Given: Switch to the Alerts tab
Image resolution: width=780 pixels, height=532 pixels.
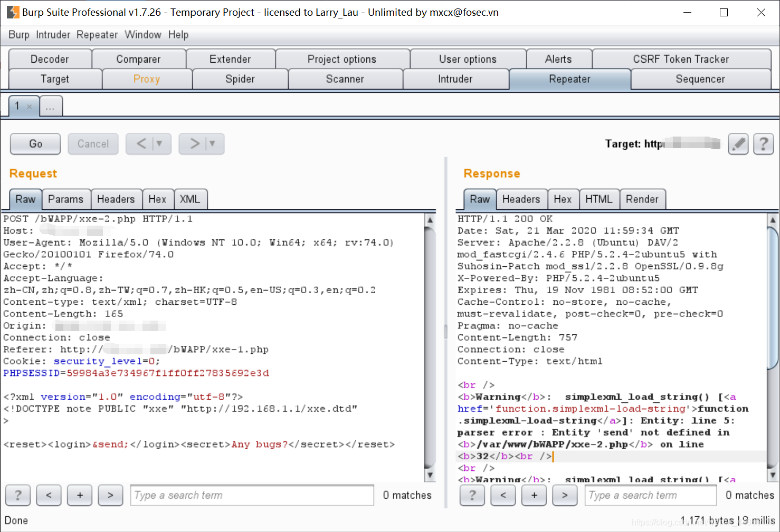Looking at the screenshot, I should pos(558,59).
